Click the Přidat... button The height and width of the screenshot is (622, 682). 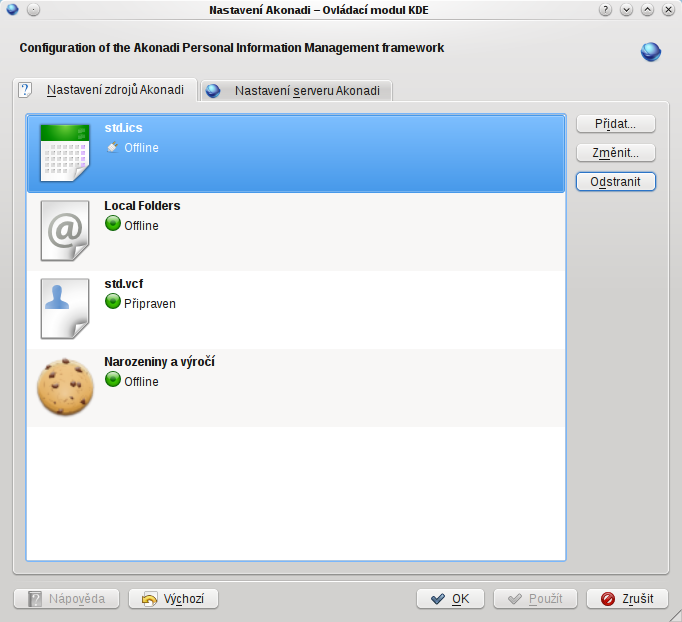point(615,124)
